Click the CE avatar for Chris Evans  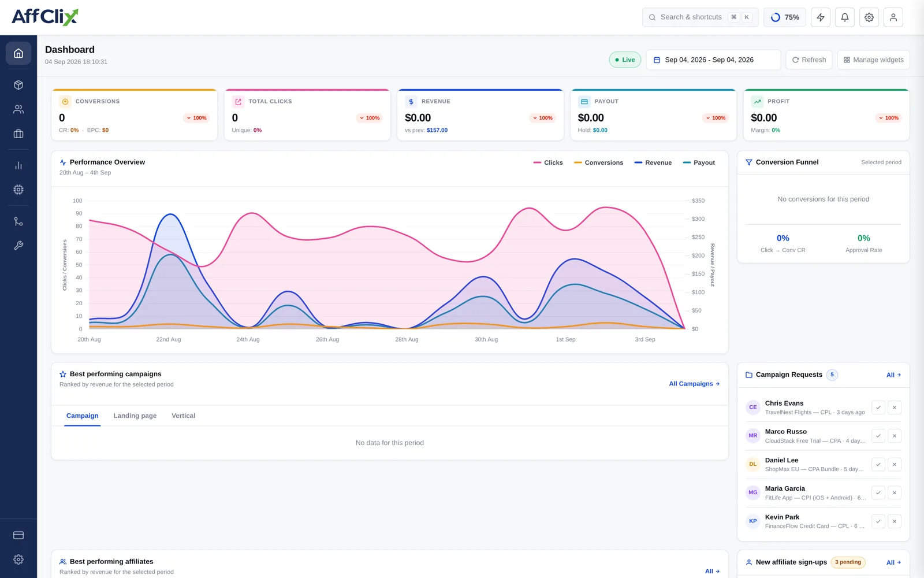point(753,407)
